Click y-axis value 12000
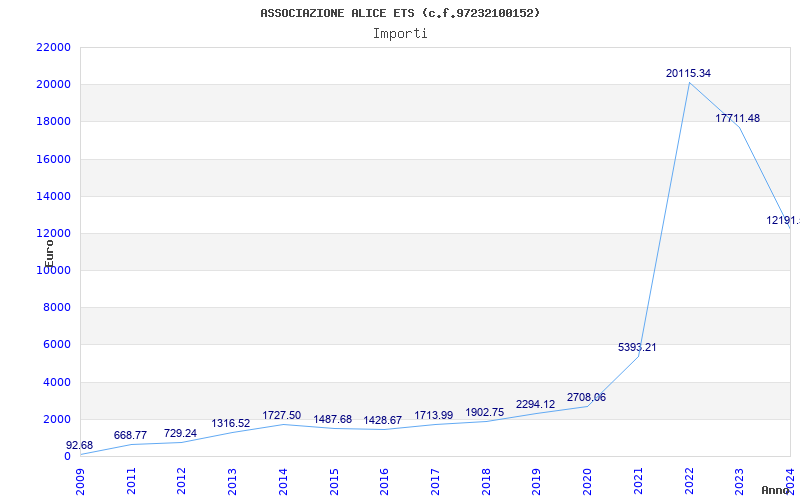Image resolution: width=800 pixels, height=500 pixels. [x=53, y=234]
